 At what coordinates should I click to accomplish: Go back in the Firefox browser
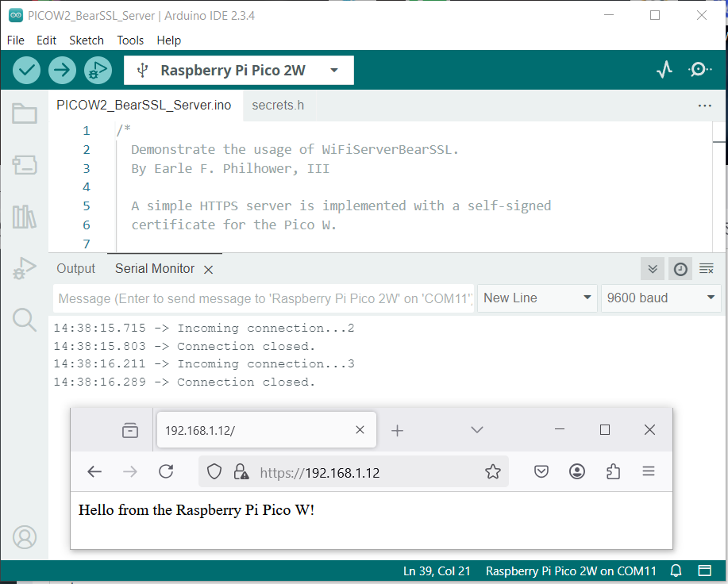click(94, 472)
